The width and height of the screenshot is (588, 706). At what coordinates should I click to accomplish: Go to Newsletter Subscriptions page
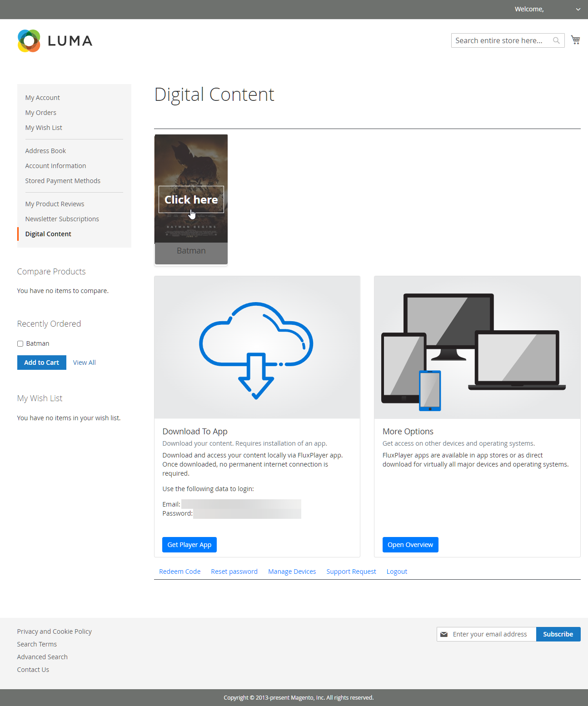click(x=62, y=219)
